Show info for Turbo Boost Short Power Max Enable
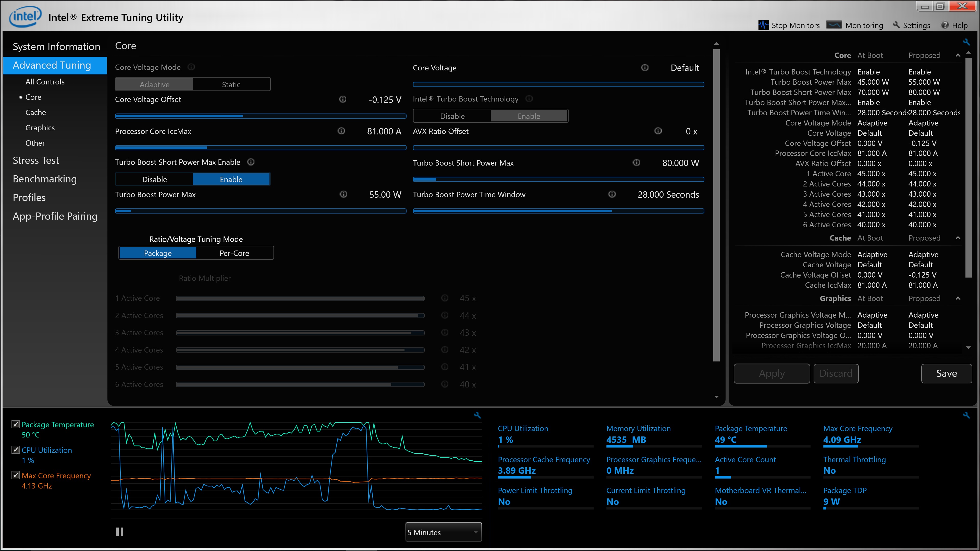 click(x=251, y=162)
